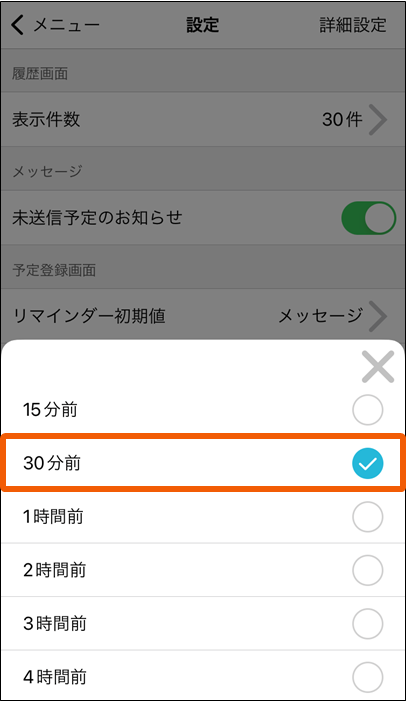
Task: Tap the checked 30分前 radio circle
Action: (368, 463)
